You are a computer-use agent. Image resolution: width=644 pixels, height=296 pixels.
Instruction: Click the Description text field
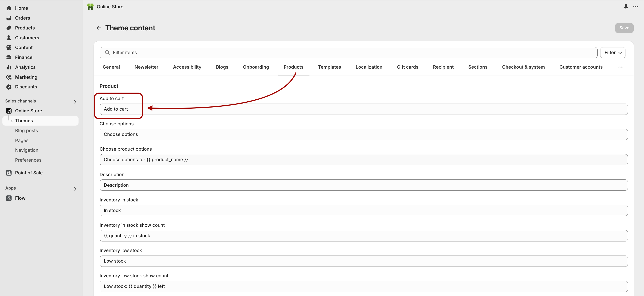click(364, 185)
